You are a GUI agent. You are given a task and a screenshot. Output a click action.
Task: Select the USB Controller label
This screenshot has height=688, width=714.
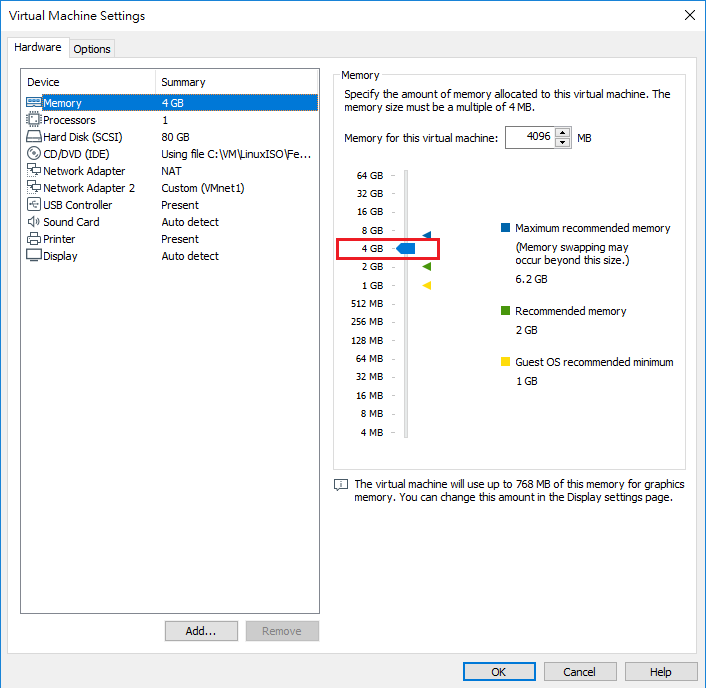(77, 205)
